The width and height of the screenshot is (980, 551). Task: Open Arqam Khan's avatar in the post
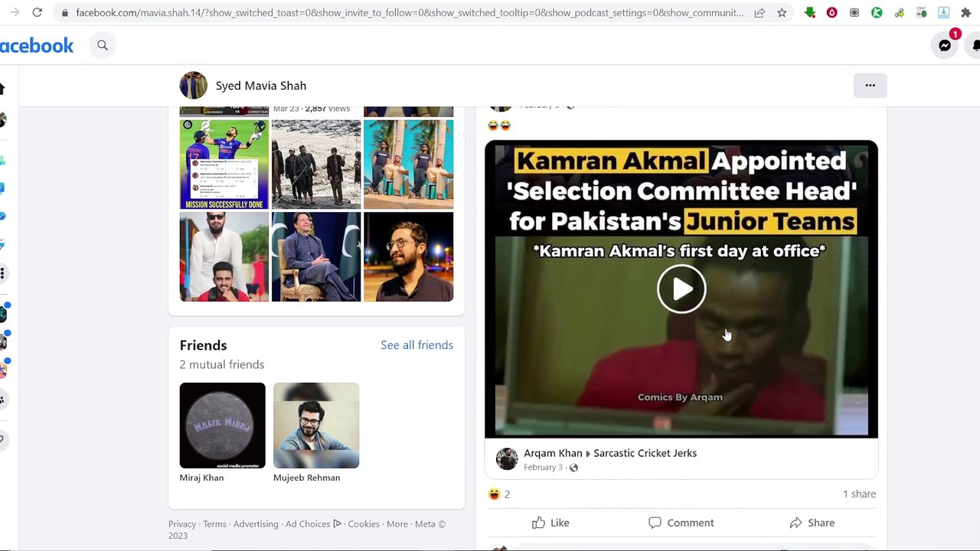coord(507,459)
